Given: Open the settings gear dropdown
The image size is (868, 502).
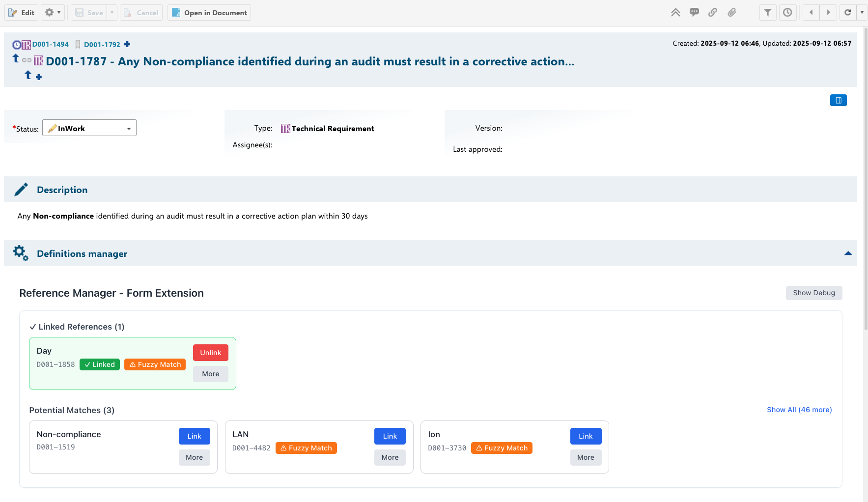Looking at the screenshot, I should [53, 12].
